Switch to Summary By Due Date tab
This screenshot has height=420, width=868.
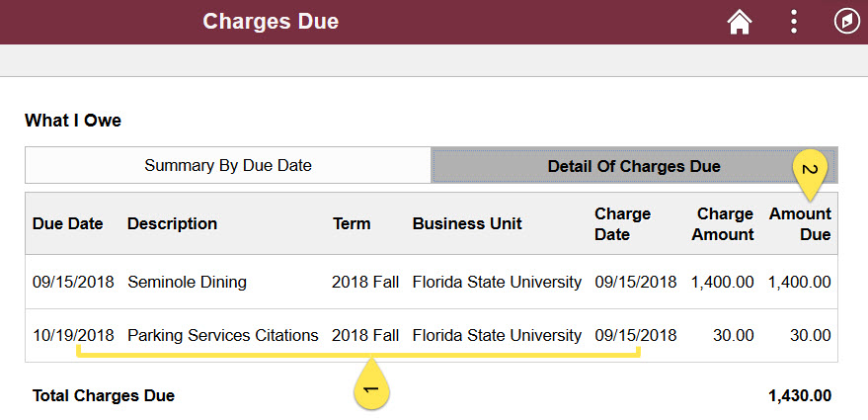tap(228, 165)
